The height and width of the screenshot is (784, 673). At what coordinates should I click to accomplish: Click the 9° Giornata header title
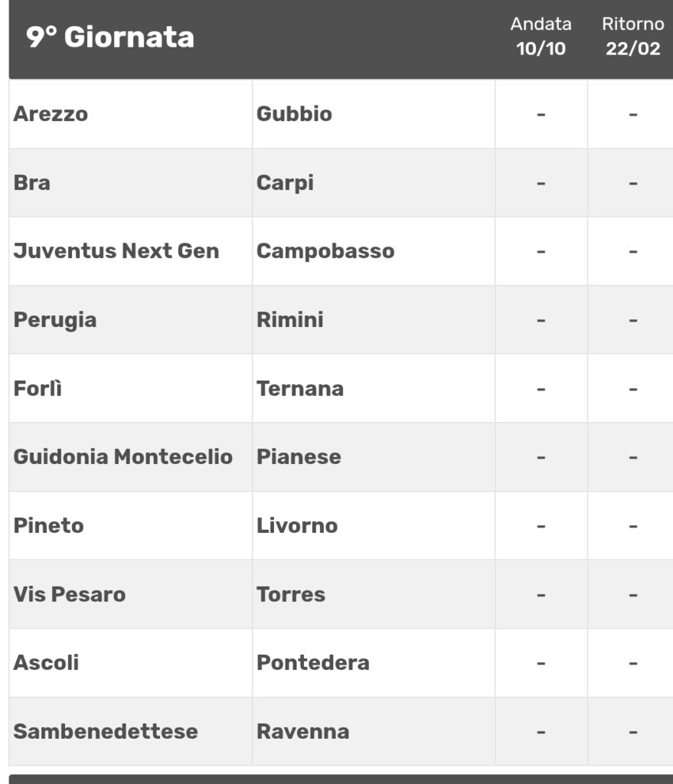click(x=110, y=38)
